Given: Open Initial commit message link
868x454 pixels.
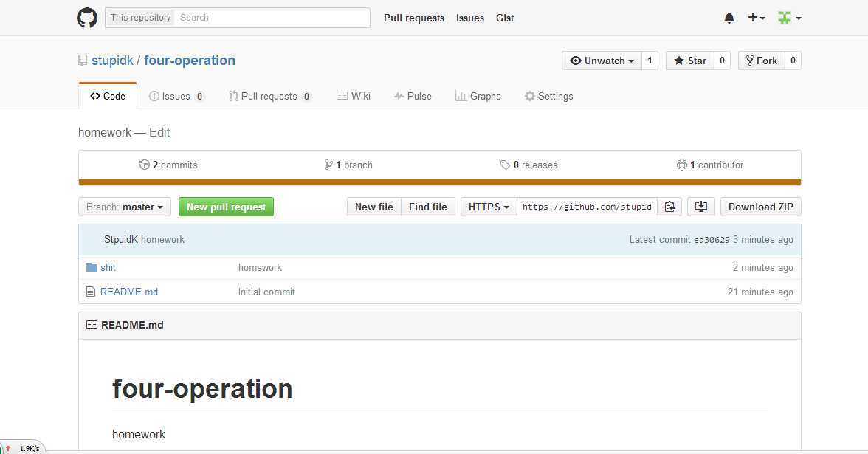Looking at the screenshot, I should [266, 292].
